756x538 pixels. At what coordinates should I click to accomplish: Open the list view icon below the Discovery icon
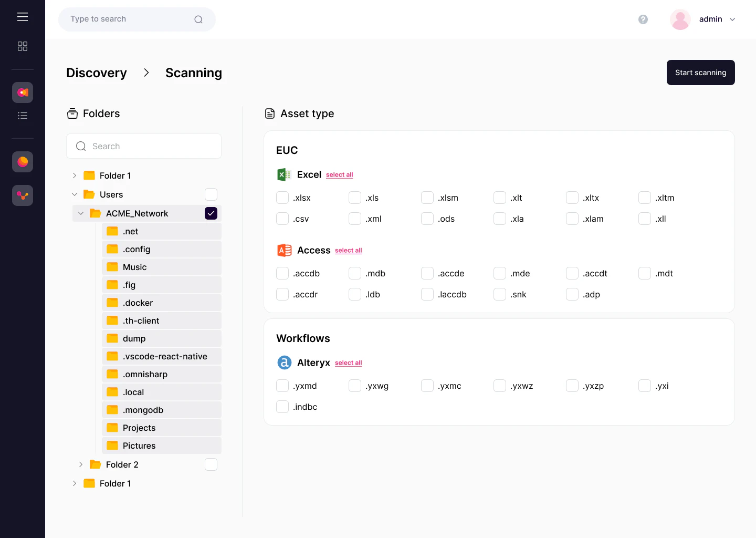point(23,115)
